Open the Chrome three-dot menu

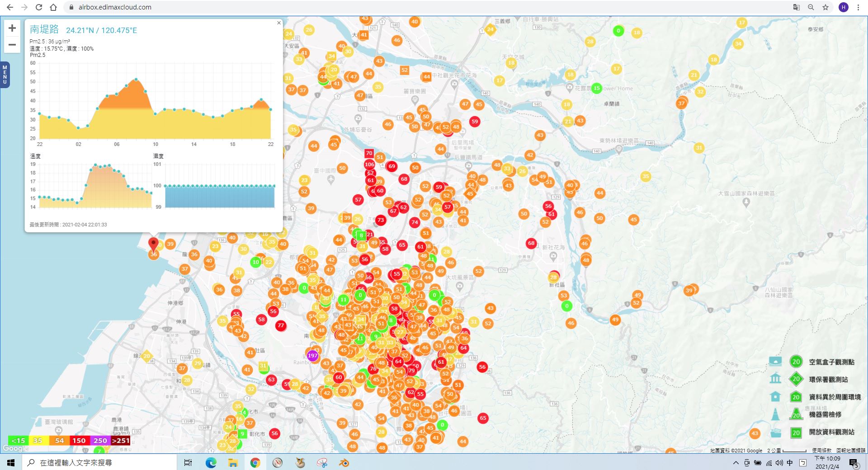pyautogui.click(x=858, y=7)
